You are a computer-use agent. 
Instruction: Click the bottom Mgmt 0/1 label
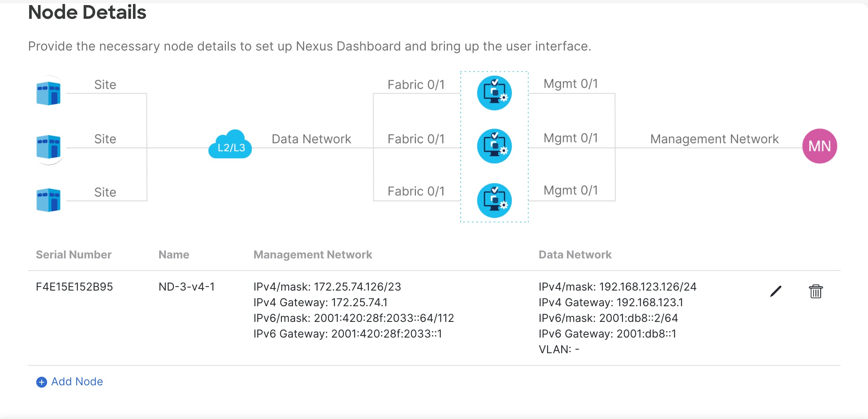(570, 190)
